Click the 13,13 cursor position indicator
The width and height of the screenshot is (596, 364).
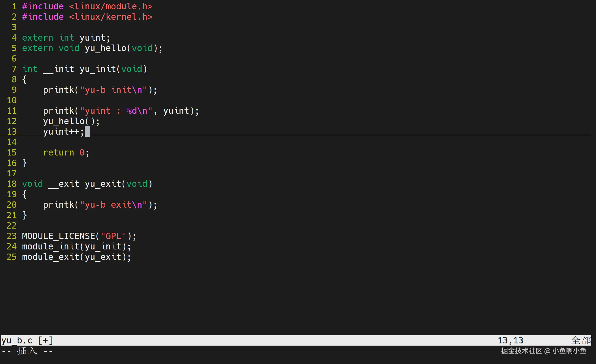pos(511,340)
